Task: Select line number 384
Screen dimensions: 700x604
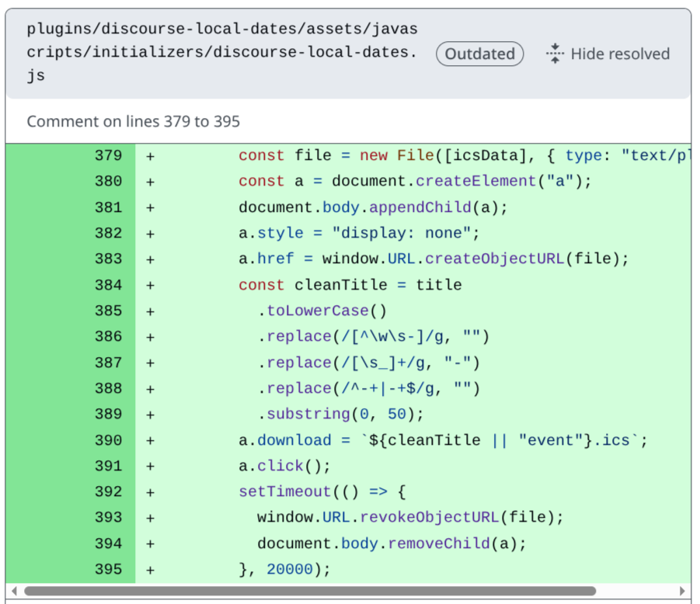Action: pyautogui.click(x=108, y=285)
